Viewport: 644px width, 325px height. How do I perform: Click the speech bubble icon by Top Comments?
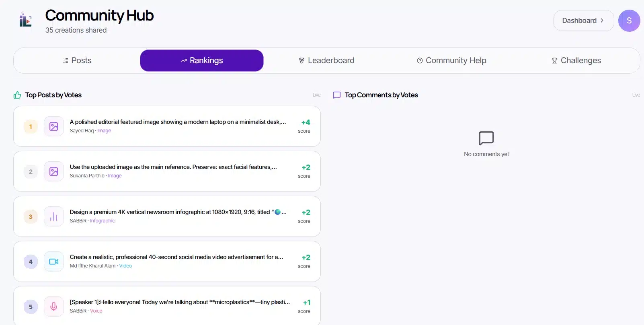(x=337, y=95)
